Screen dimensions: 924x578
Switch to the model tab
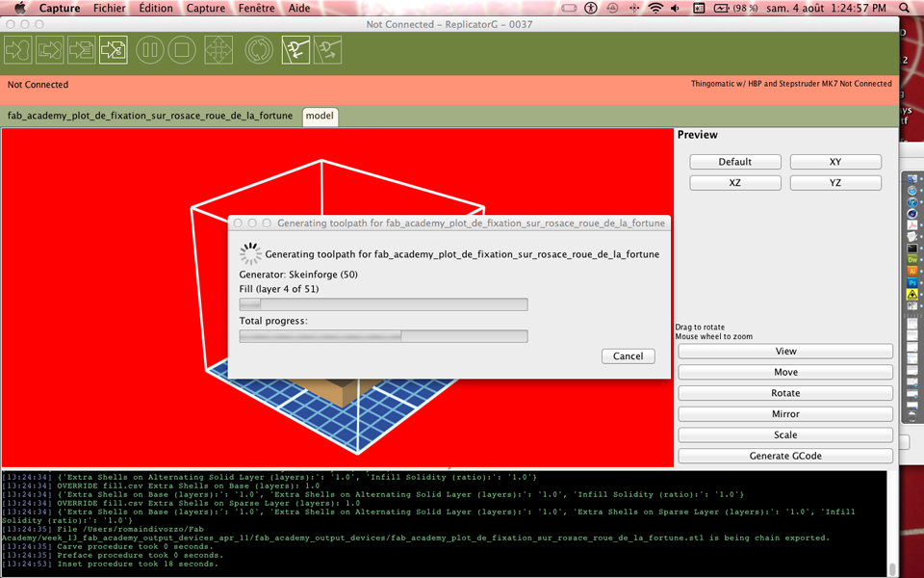coord(320,116)
